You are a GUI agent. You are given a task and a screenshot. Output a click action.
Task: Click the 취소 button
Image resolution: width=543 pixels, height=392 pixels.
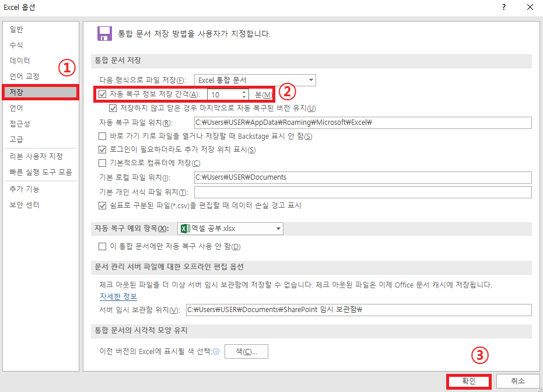pos(518,381)
